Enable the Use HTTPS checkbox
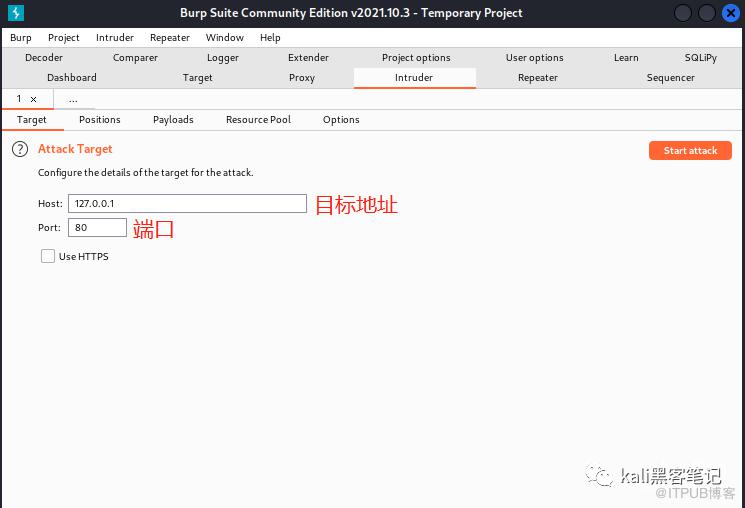This screenshot has height=508, width=745. click(x=48, y=256)
